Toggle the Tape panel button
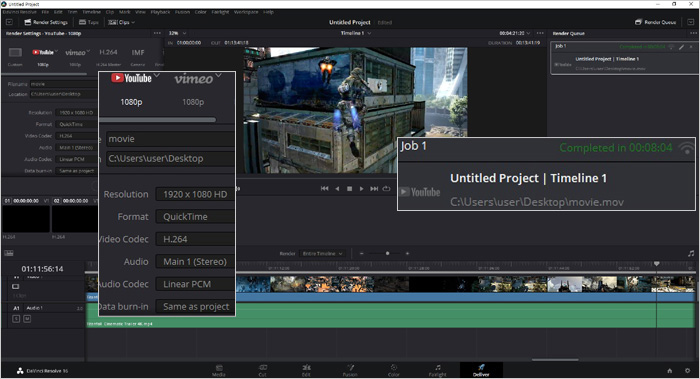This screenshot has height=379, width=700. pyautogui.click(x=88, y=22)
